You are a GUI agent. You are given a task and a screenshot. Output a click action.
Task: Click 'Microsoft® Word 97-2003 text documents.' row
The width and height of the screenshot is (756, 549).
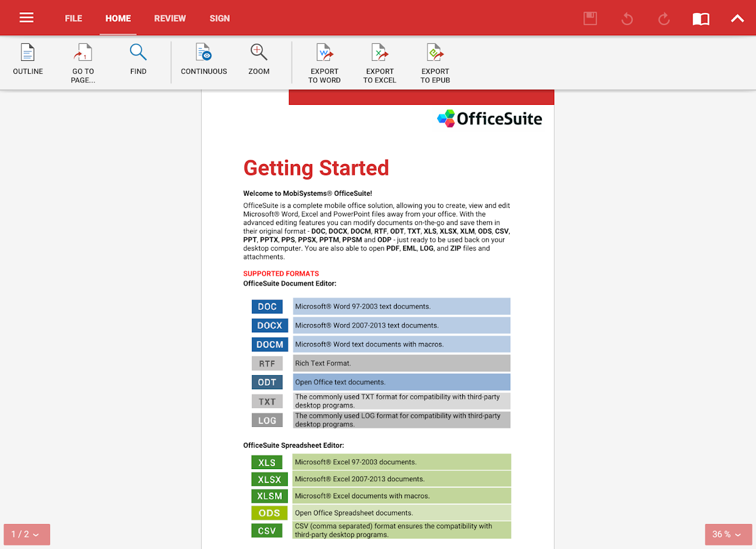[x=401, y=306]
